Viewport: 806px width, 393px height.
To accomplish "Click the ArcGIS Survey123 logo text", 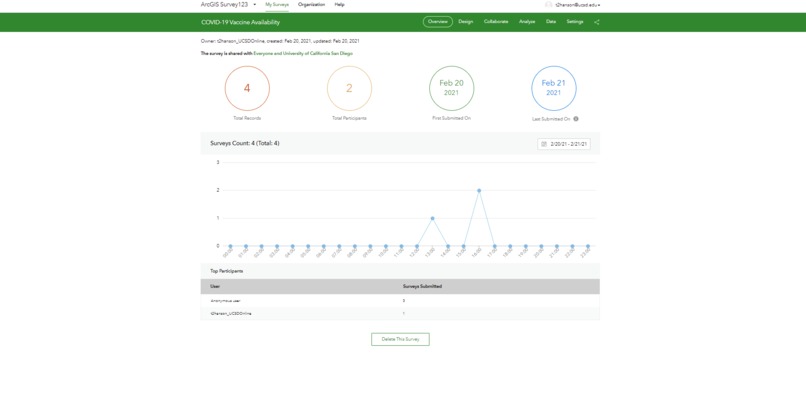I will coord(224,5).
